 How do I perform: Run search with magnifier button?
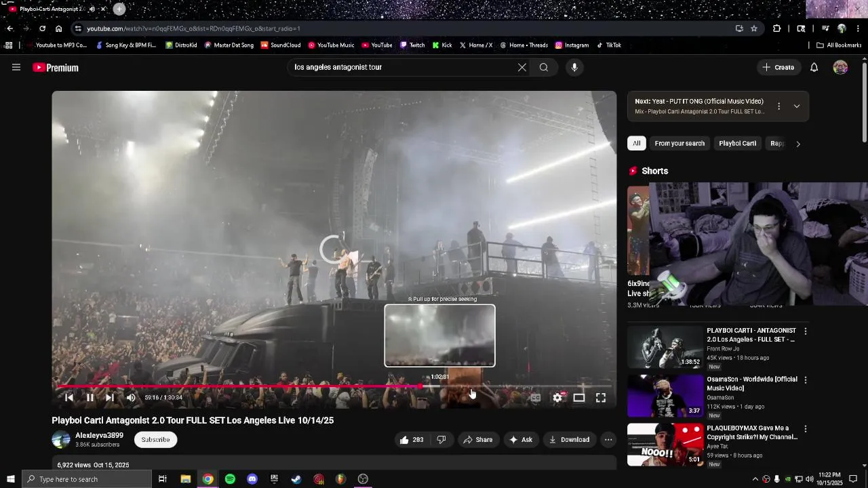(544, 67)
